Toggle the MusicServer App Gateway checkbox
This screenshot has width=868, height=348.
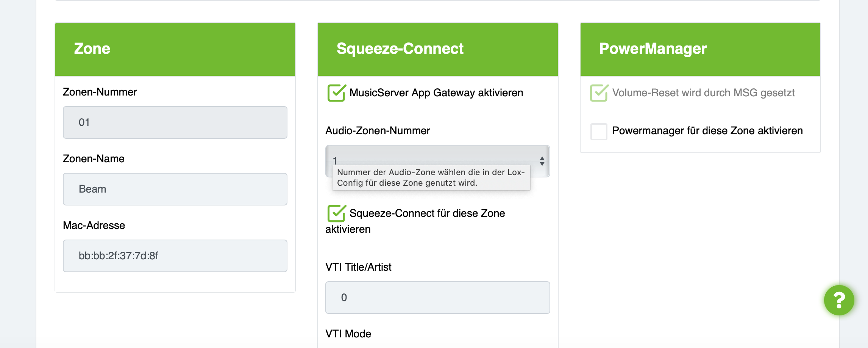[x=336, y=93]
